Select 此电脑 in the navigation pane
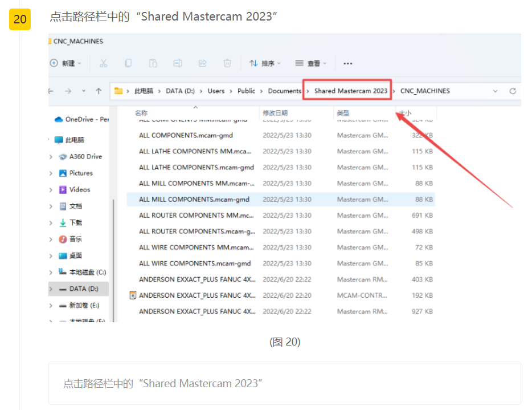This screenshot has height=410, width=532. [69, 140]
